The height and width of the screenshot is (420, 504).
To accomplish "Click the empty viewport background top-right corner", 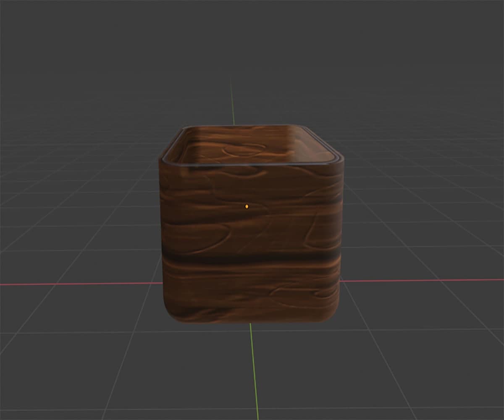I will click(x=479, y=21).
